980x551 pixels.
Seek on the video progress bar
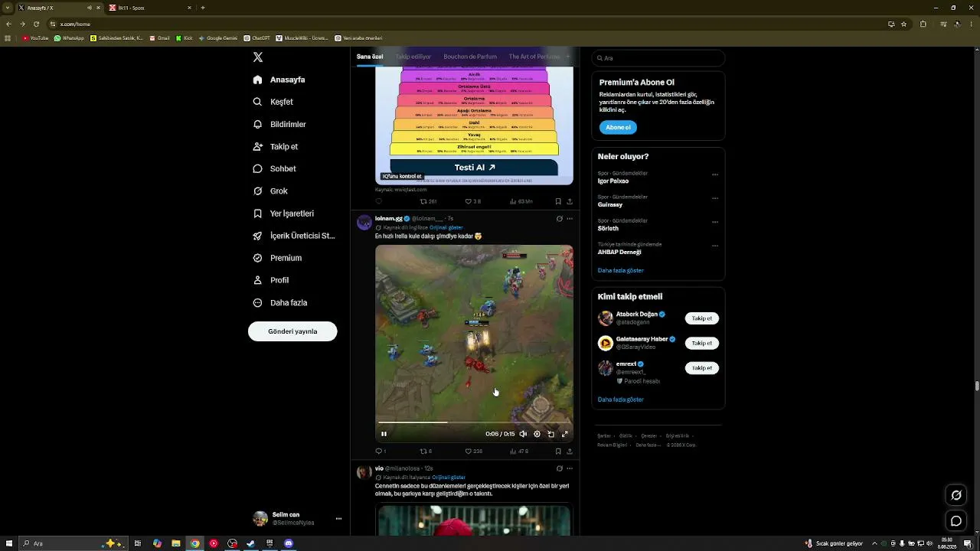[x=474, y=422]
